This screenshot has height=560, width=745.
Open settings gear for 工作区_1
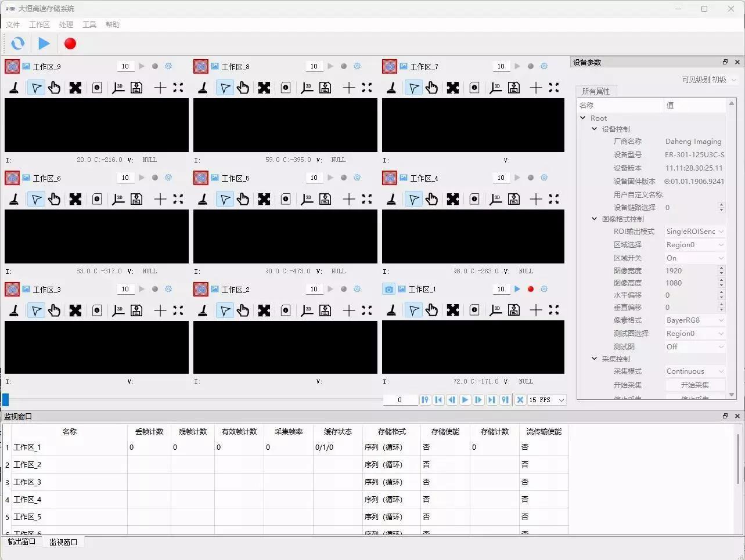[544, 289]
